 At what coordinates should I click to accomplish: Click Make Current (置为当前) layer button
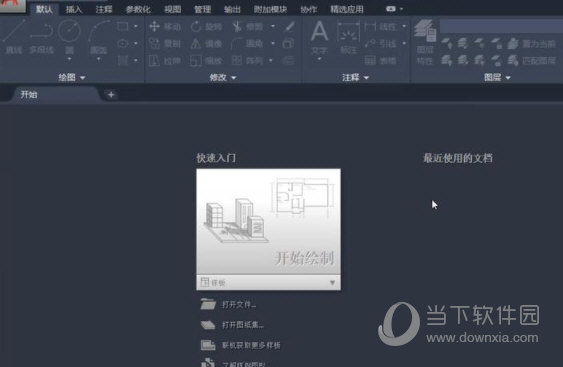pyautogui.click(x=531, y=43)
